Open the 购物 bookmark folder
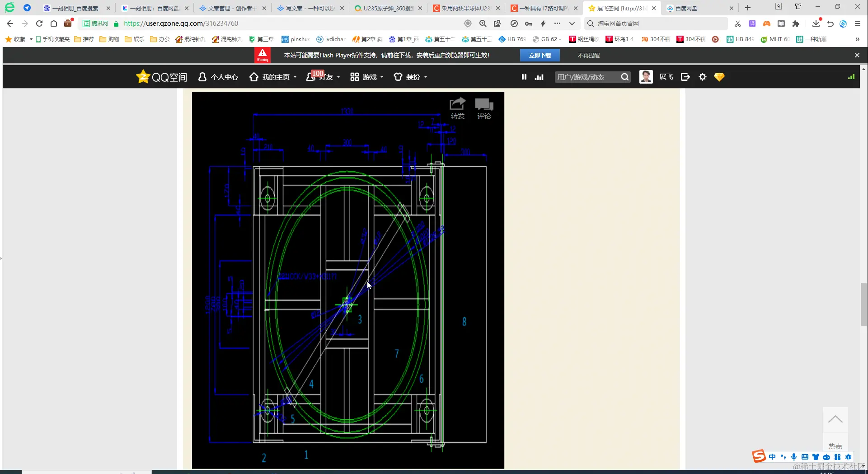This screenshot has height=474, width=868. tap(109, 39)
